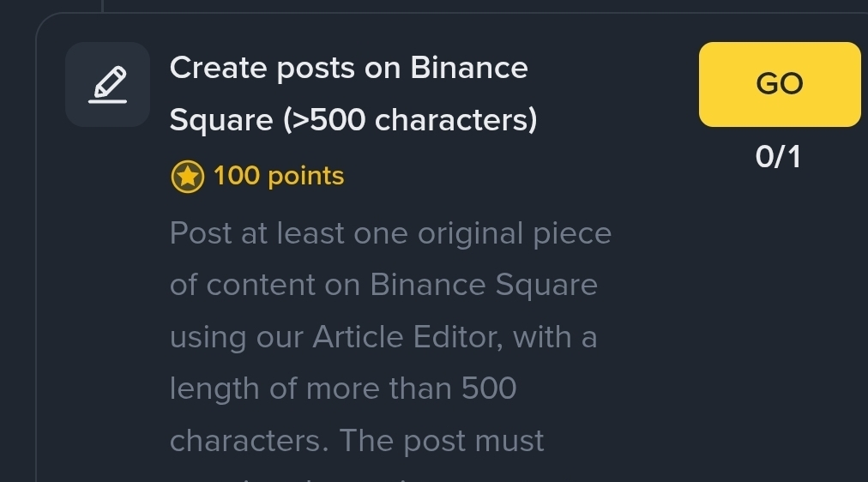Select the '100 points' reward label

pos(279,176)
